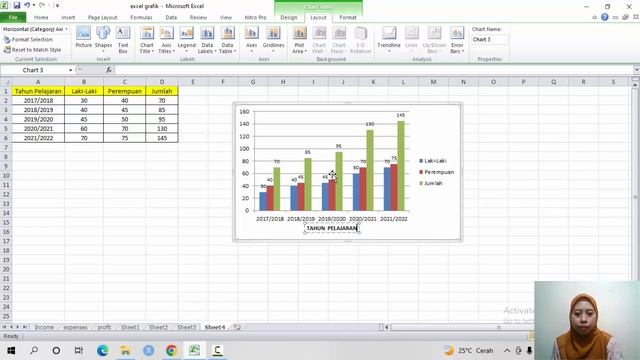Select the green 145 bar in chart
640x360 pixels.
(401, 166)
